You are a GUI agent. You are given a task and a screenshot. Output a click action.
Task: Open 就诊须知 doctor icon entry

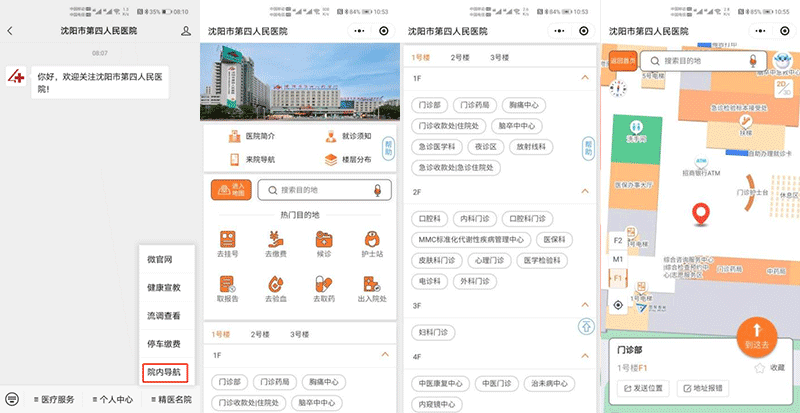pyautogui.click(x=331, y=136)
